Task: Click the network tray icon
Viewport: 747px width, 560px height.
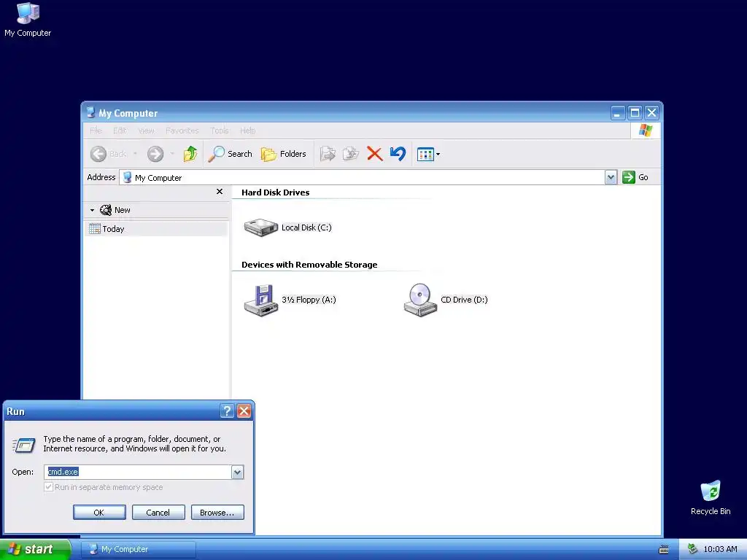Action: (x=693, y=550)
